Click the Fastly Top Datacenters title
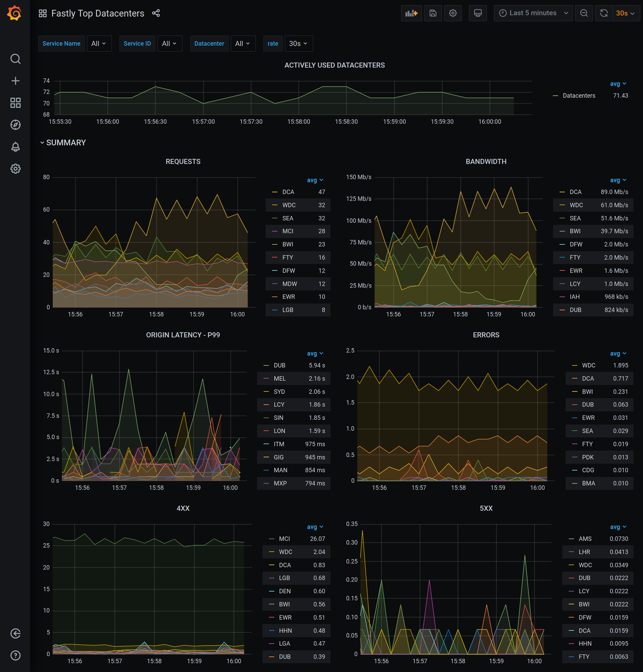The width and height of the screenshot is (643, 672). pos(98,14)
